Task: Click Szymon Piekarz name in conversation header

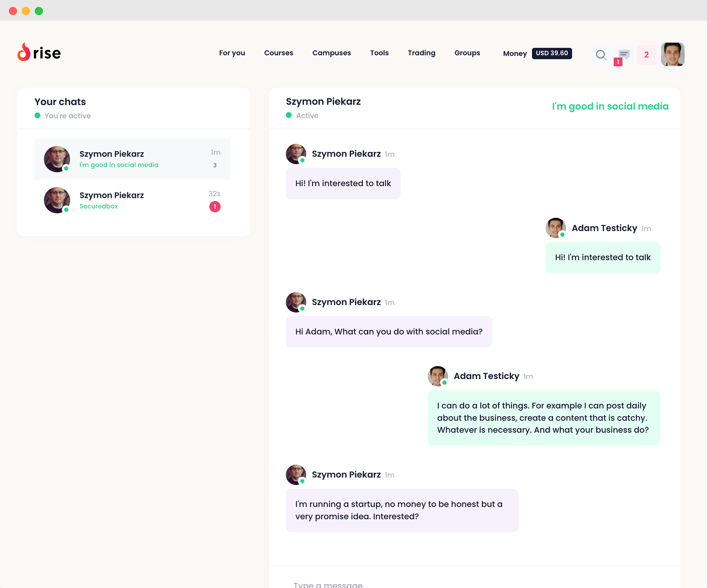Action: 323,101
